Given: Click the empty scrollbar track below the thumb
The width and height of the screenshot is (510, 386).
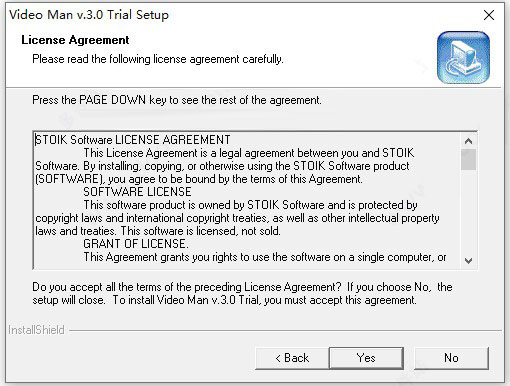Looking at the screenshot, I should [x=468, y=212].
